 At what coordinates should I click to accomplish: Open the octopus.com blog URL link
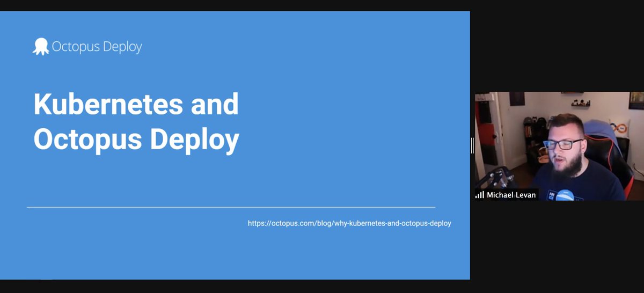coord(349,223)
